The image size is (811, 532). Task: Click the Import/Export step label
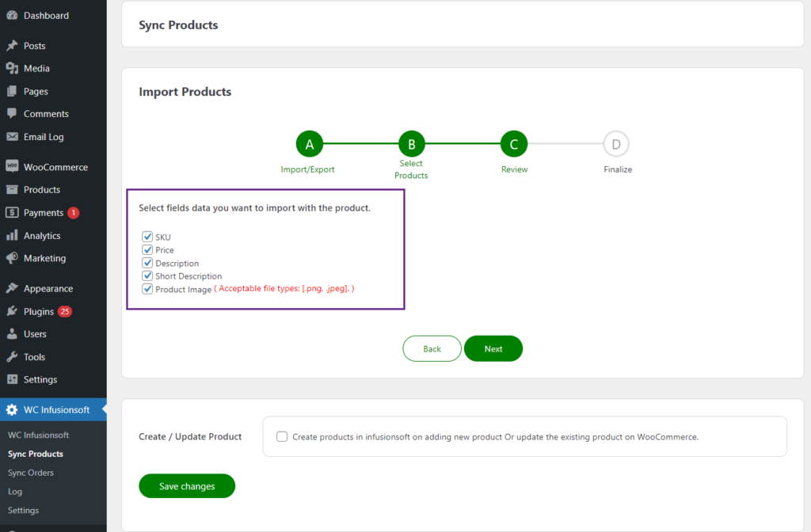point(308,169)
